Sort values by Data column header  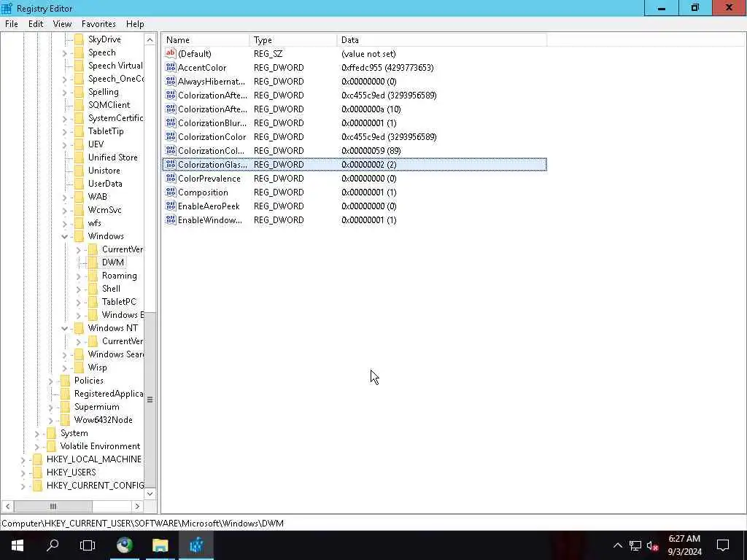click(x=441, y=40)
